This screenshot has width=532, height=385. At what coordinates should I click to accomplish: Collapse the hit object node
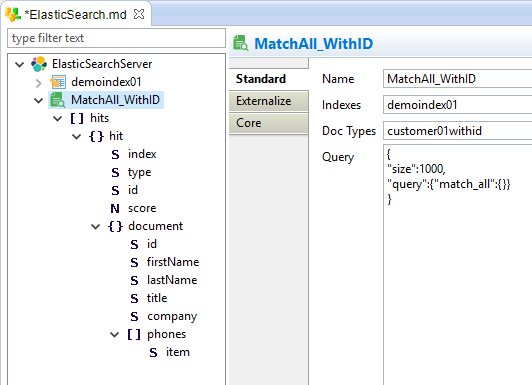[x=77, y=136]
